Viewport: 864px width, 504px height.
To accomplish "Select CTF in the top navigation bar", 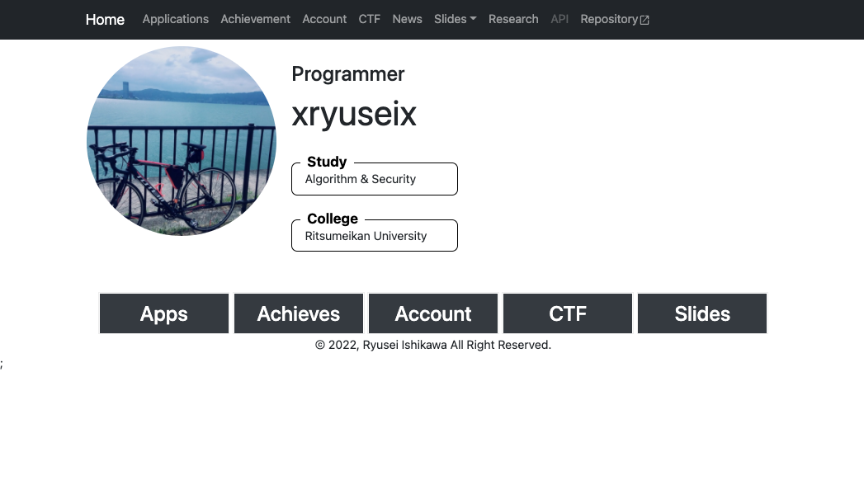I will tap(369, 19).
